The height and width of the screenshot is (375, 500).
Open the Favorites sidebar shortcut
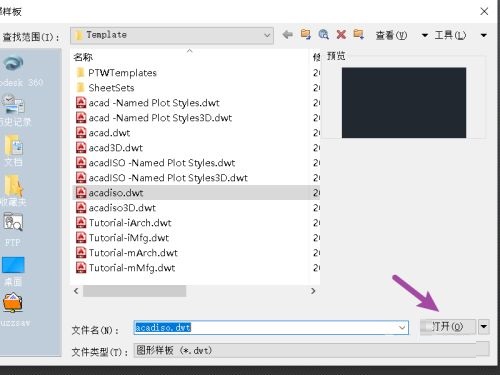(14, 190)
